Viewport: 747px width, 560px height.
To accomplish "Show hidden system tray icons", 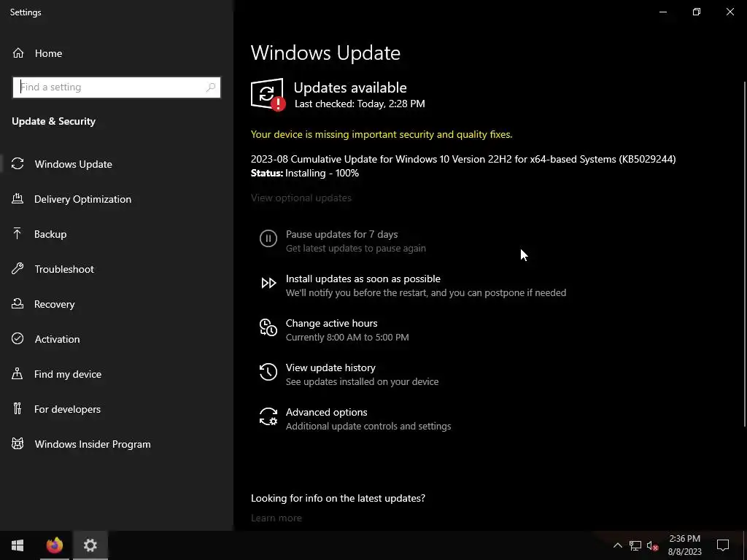I will click(x=617, y=545).
